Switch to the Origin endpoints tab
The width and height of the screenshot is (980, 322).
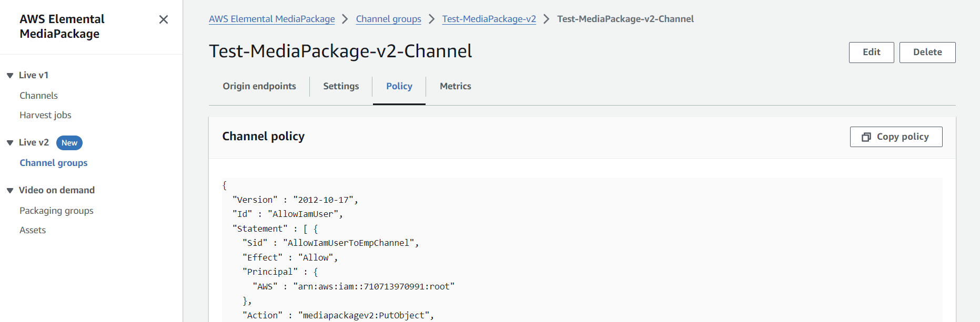point(259,86)
